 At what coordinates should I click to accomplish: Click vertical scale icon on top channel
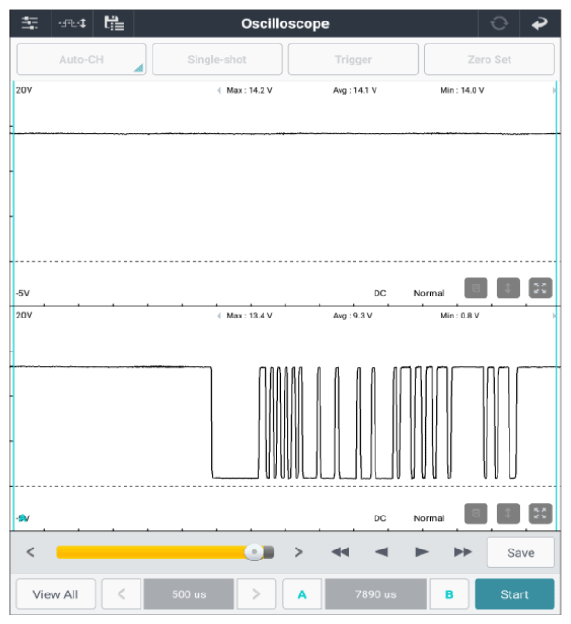pos(508,288)
